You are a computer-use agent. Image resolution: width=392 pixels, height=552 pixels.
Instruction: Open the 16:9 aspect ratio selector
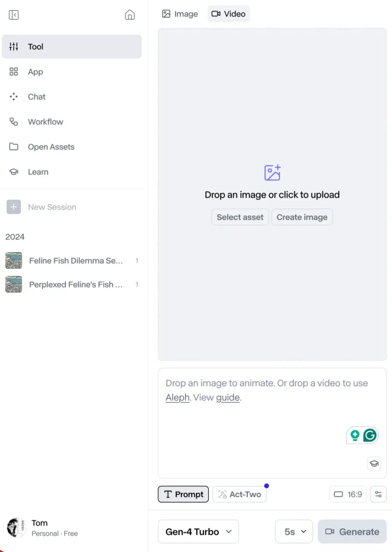pos(348,494)
